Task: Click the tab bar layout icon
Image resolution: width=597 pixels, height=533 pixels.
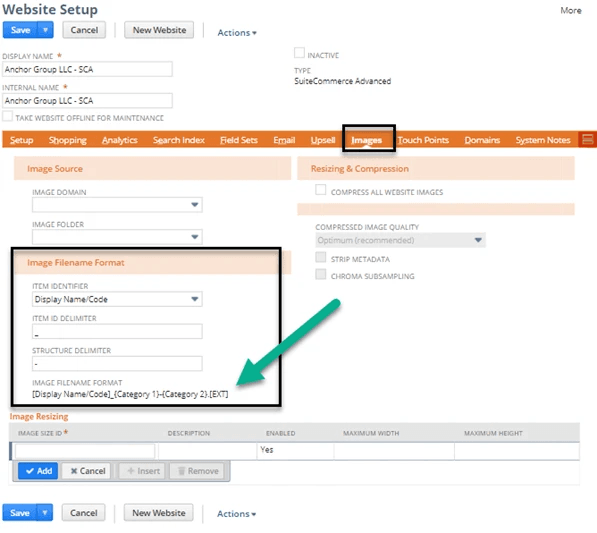Action: [587, 139]
